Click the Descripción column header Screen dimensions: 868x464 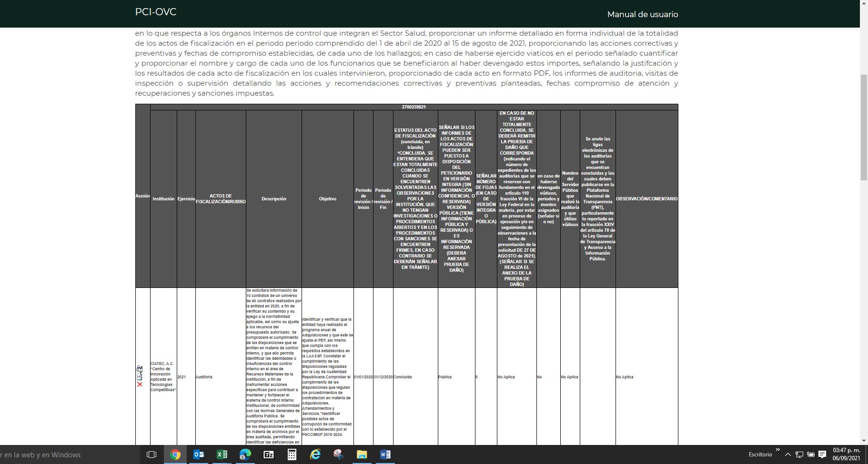coord(274,199)
